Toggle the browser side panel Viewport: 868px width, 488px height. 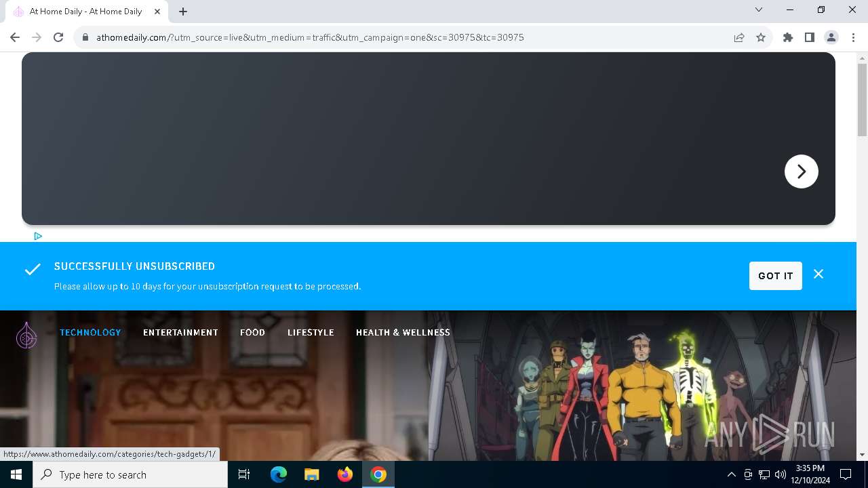coord(810,37)
